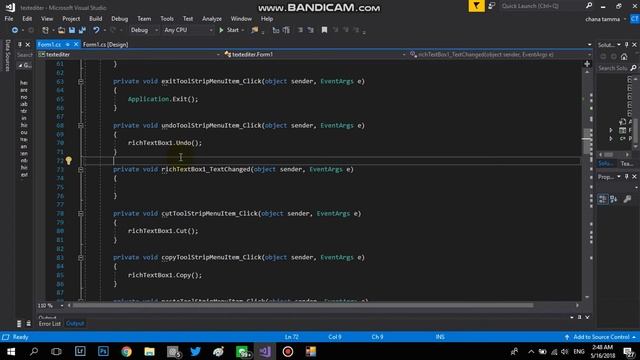640x360 pixels.
Task: Click the Quick Launch search magnifier
Action: 589,6
